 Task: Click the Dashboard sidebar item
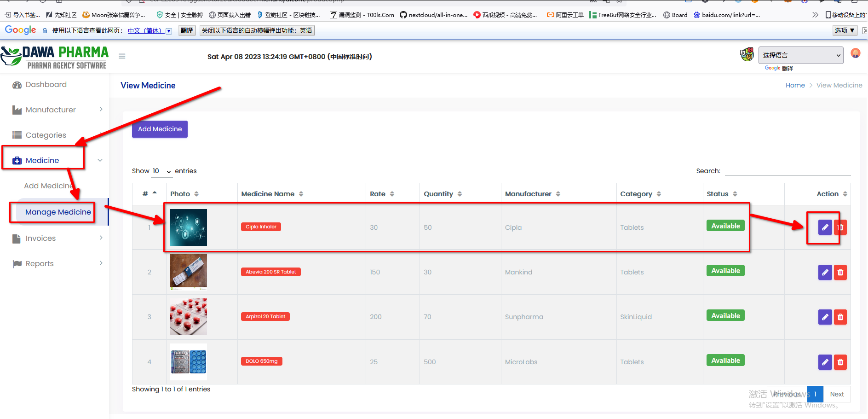click(46, 85)
